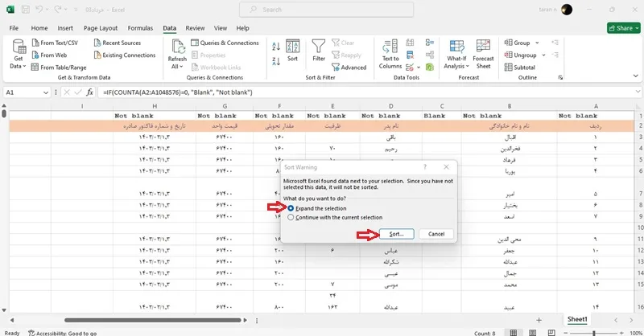Click the Sort Z to A icon
The image size is (644, 336).
pyautogui.click(x=276, y=62)
